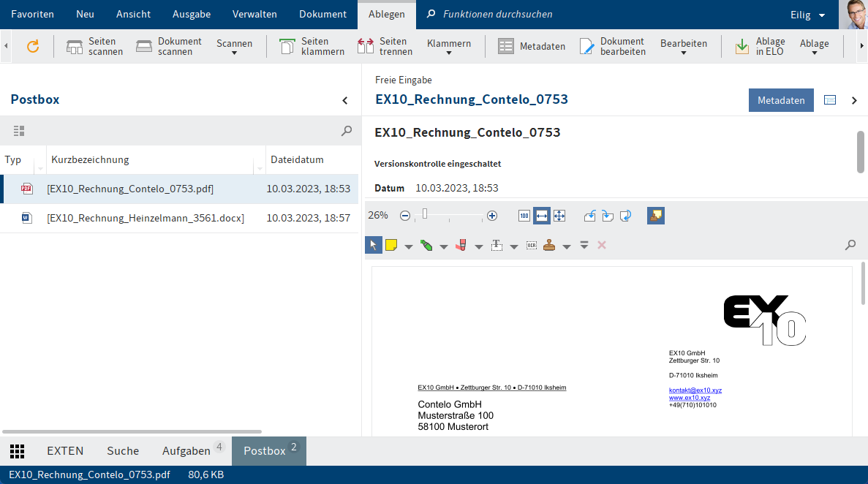Screen dimensions: 868x484
Task: Select the stamp annotation tool
Action: coord(549,246)
